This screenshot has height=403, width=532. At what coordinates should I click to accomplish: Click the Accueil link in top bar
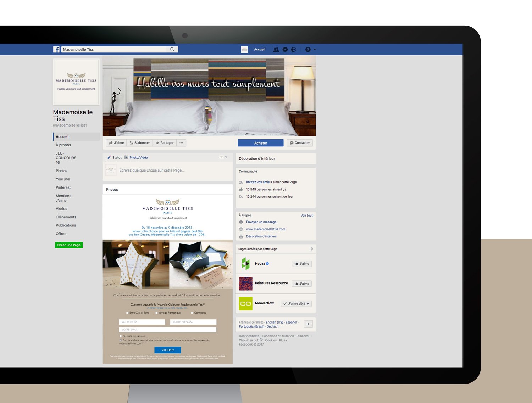[260, 50]
